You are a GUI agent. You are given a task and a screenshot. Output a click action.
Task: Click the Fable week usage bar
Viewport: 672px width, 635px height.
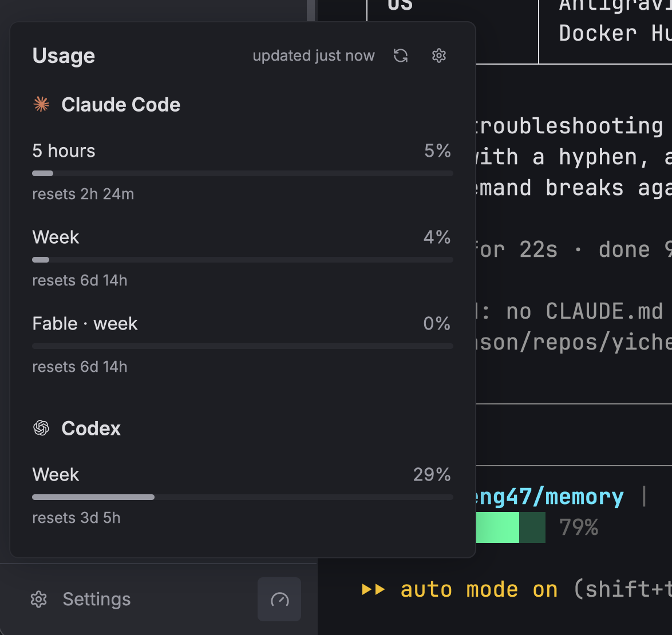point(243,346)
